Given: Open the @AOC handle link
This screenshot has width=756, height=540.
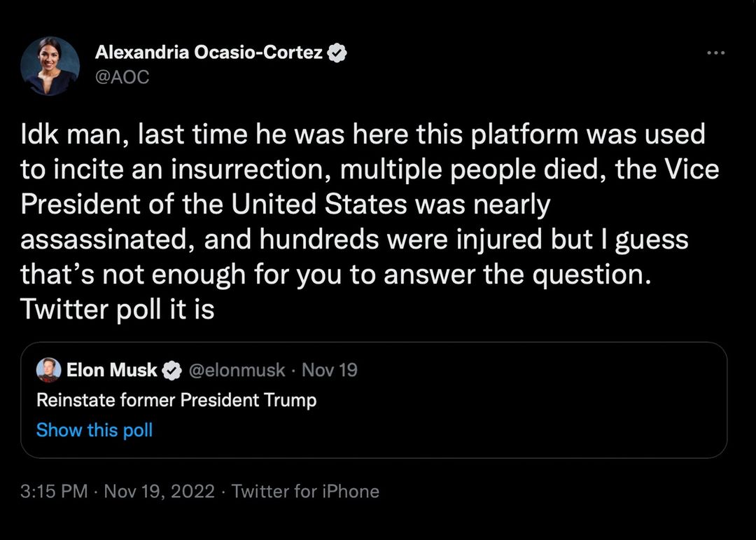Looking at the screenshot, I should pyautogui.click(x=122, y=77).
